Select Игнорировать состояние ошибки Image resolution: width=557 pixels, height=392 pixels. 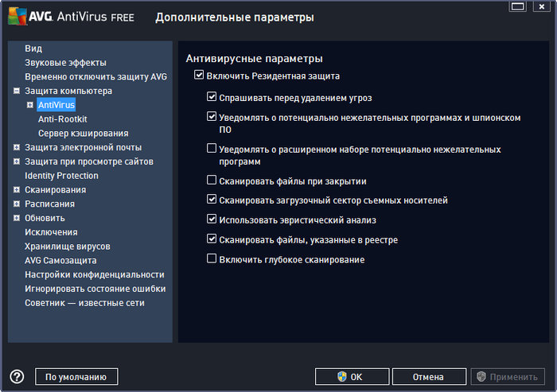coord(95,289)
